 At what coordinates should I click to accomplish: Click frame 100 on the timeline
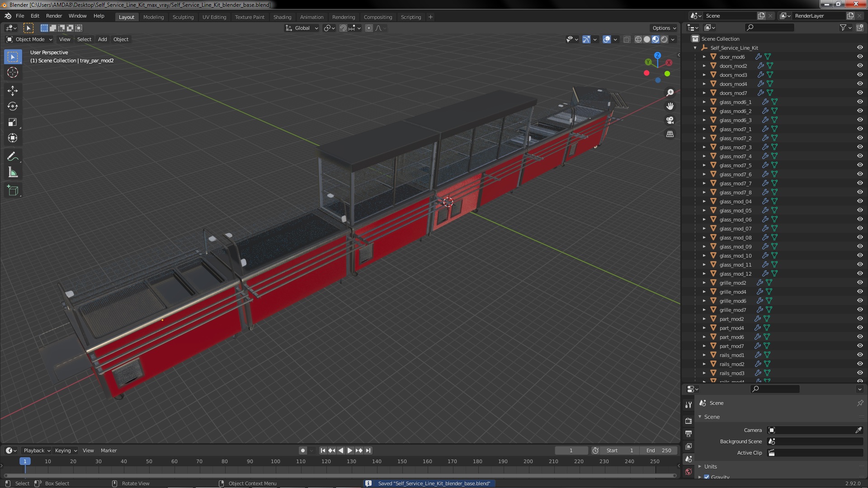tap(275, 461)
